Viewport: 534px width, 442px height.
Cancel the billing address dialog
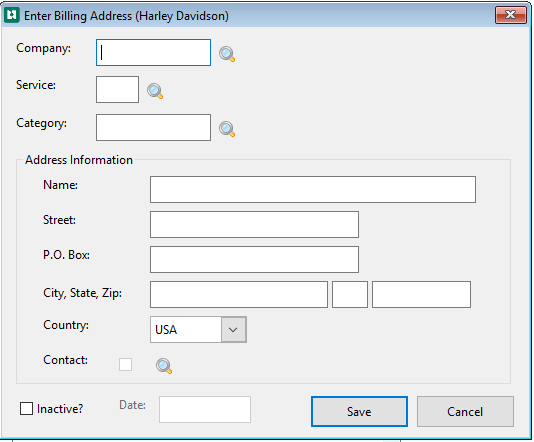[x=465, y=411]
